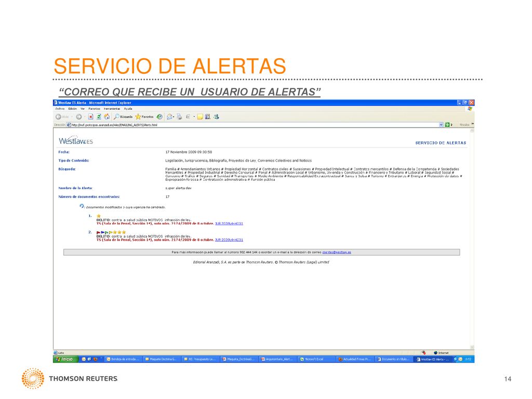Click the 'Fecha:' label
The width and height of the screenshot is (532, 399).
pos(64,152)
